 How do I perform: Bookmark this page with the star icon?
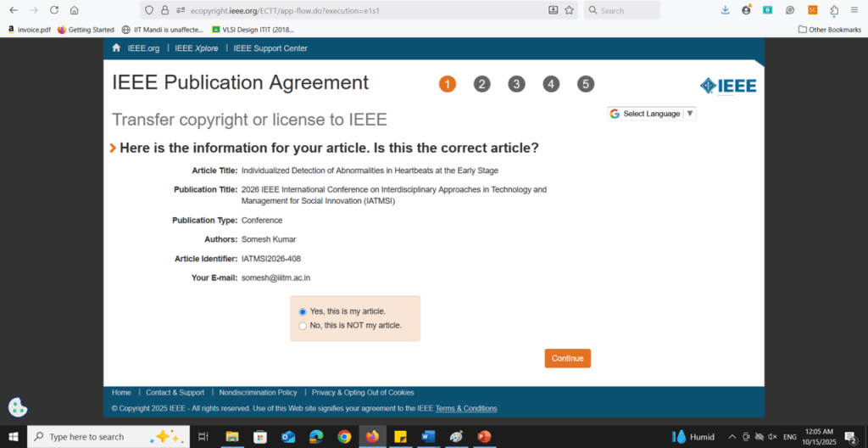tap(569, 10)
